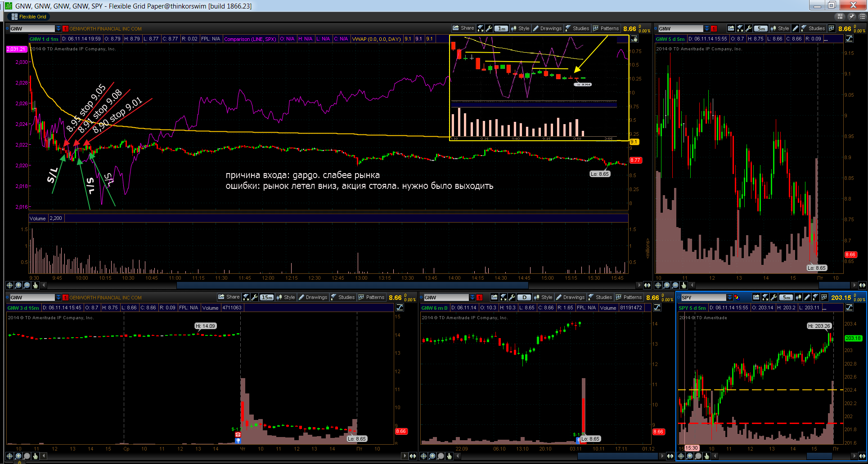
Task: Toggle pan hand tool below the SPY chart
Action: 707,456
